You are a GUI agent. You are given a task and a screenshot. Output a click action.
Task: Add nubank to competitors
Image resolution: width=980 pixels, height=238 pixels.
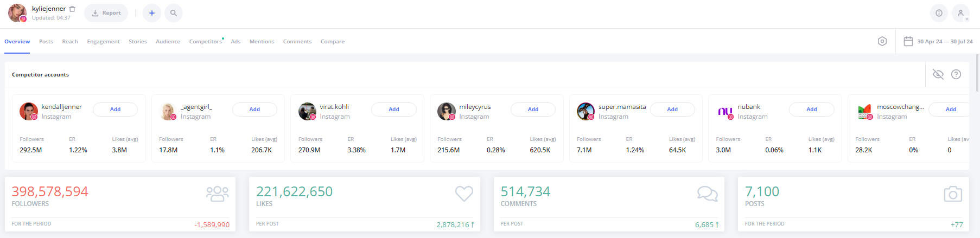(811, 110)
